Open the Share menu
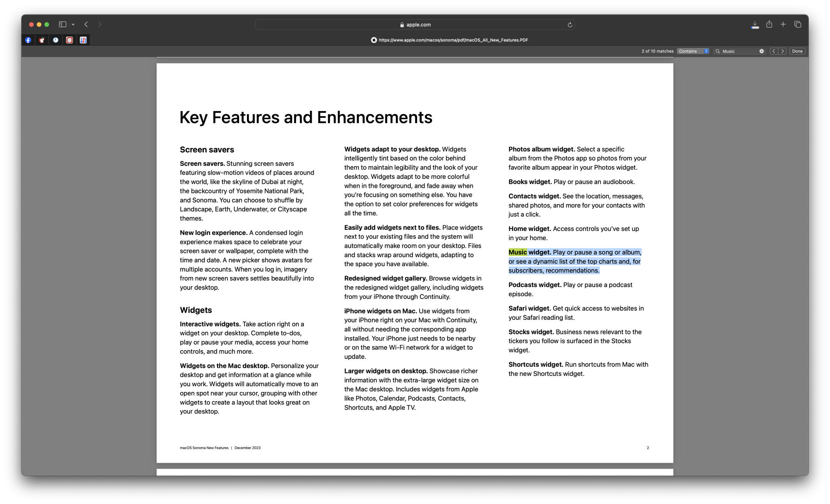Viewport: 830px width, 504px height. coord(769,24)
